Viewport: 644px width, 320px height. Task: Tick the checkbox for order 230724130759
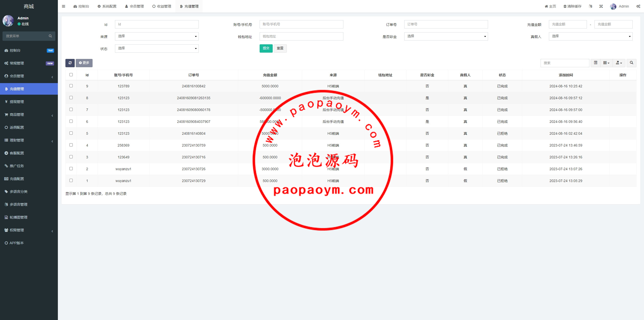(71, 145)
